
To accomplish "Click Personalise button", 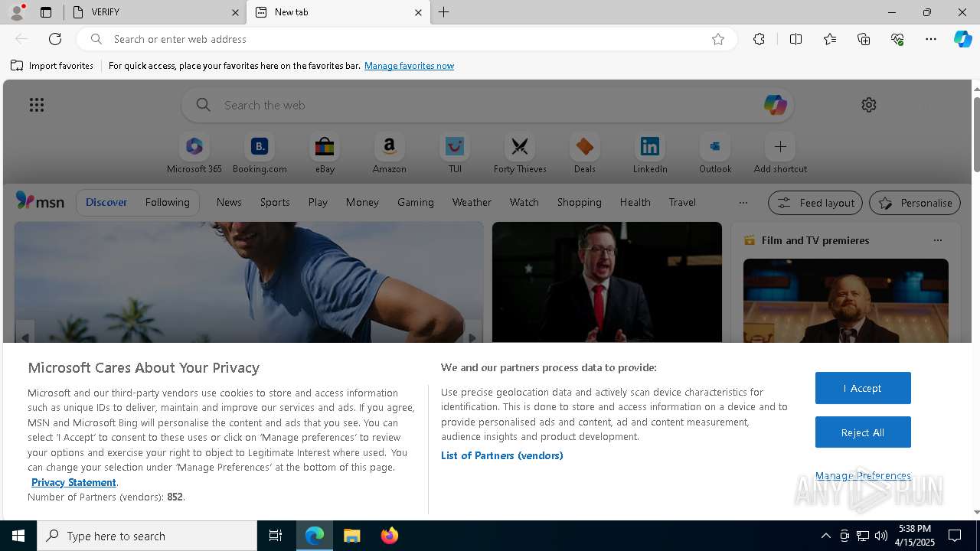I will pyautogui.click(x=915, y=203).
